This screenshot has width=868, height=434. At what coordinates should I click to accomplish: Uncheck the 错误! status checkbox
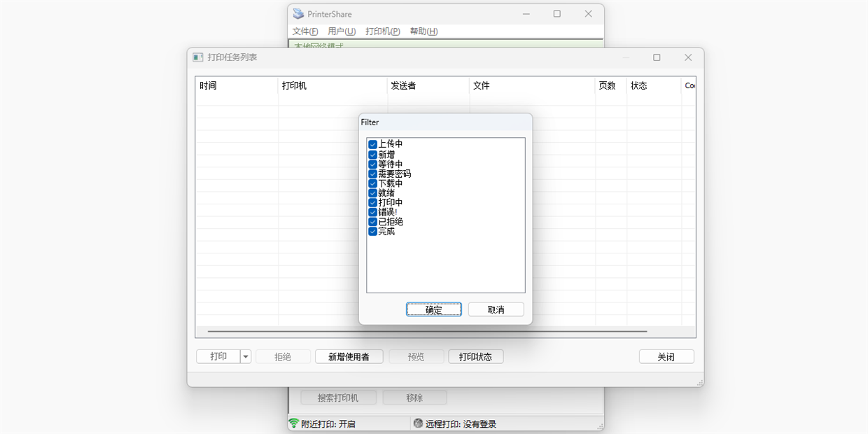[x=372, y=212]
